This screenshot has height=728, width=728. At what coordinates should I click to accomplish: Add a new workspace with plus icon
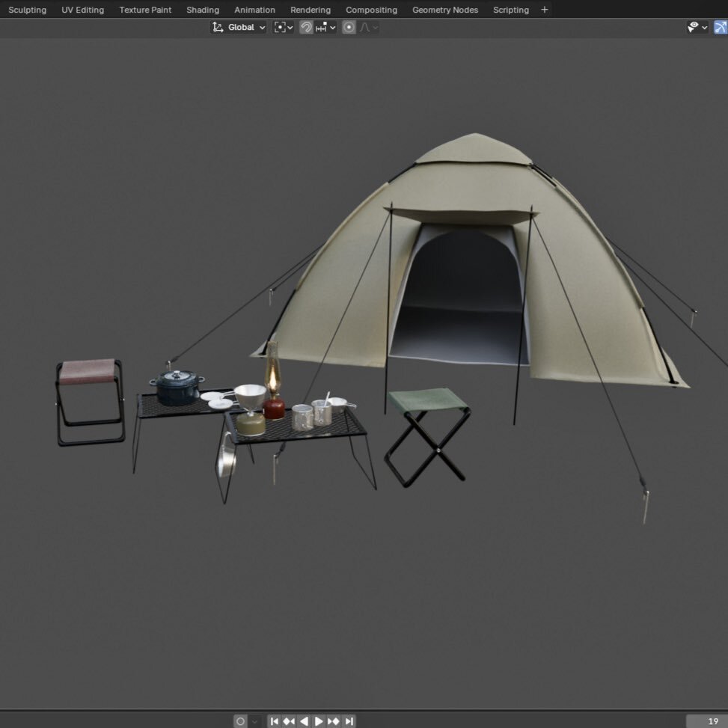coord(544,10)
